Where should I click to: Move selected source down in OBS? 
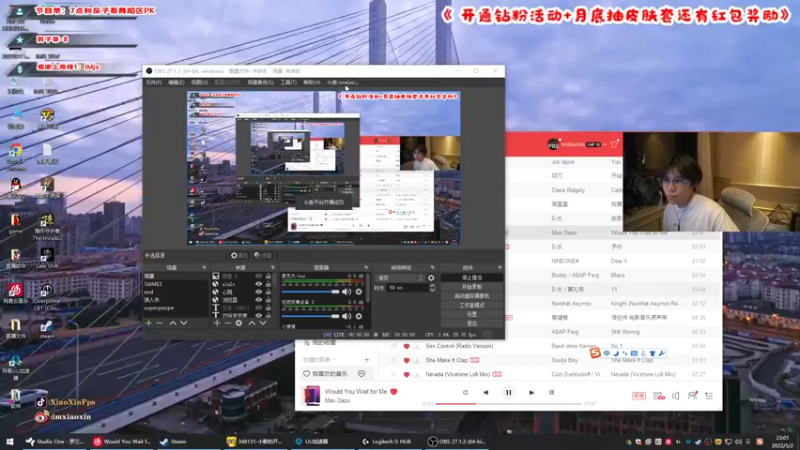click(263, 323)
